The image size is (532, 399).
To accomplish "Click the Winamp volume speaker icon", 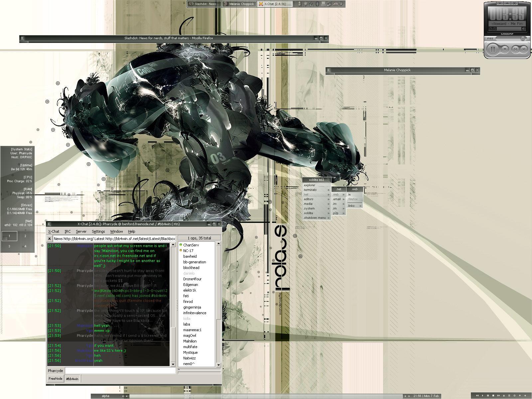I will click(x=524, y=29).
